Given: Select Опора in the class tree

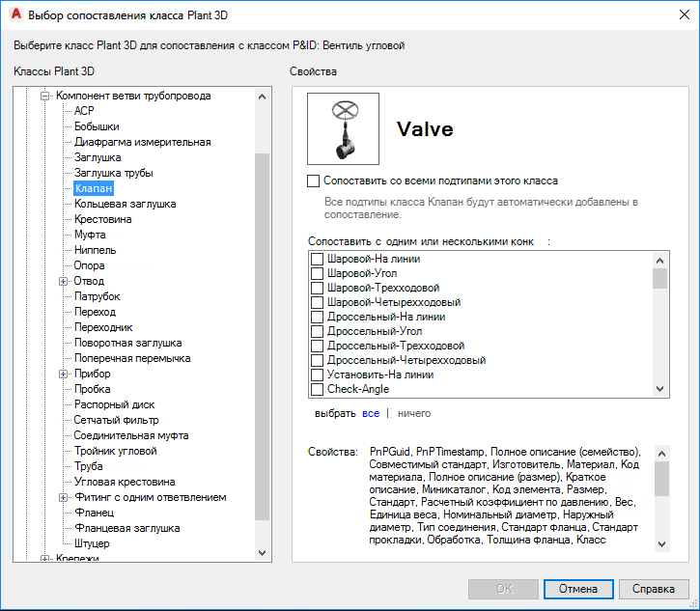Looking at the screenshot, I should [x=89, y=265].
